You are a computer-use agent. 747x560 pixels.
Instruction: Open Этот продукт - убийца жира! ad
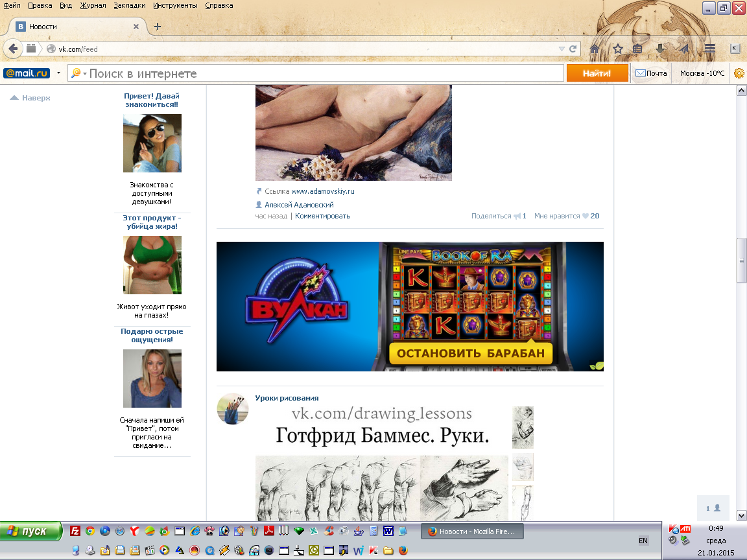152,222
